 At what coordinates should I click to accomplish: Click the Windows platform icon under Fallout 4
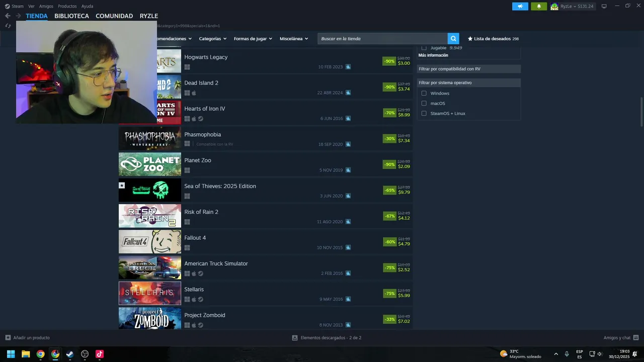point(187,247)
